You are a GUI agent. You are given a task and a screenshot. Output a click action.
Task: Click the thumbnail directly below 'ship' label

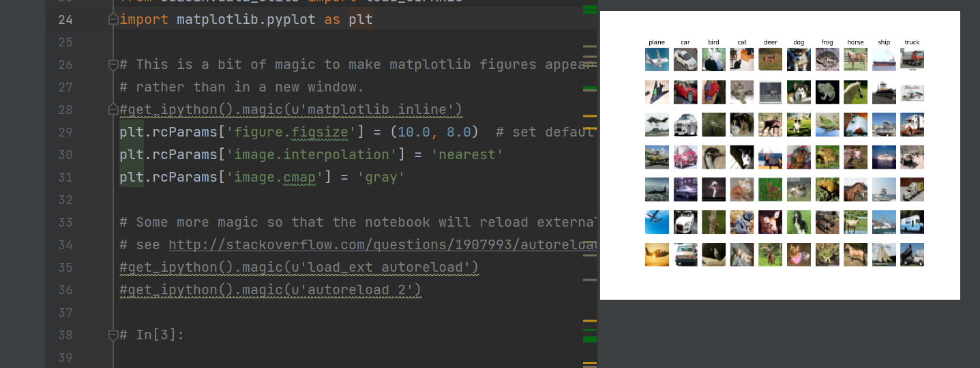(884, 59)
